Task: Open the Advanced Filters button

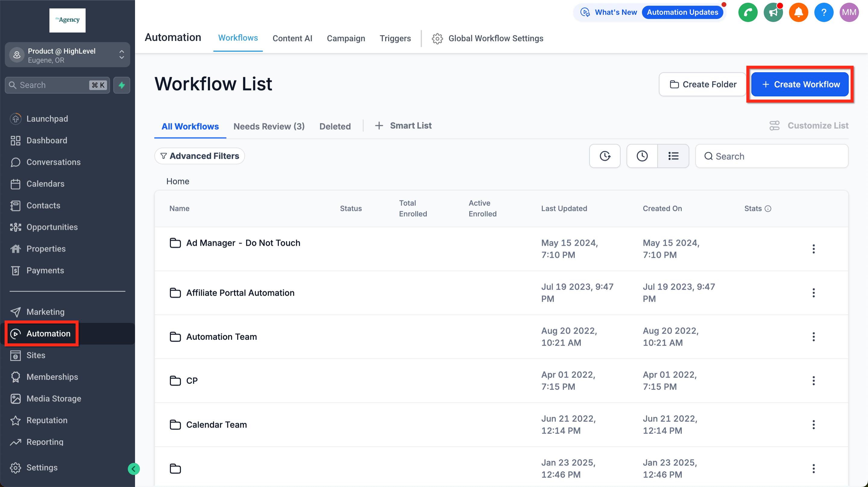Action: (x=200, y=156)
